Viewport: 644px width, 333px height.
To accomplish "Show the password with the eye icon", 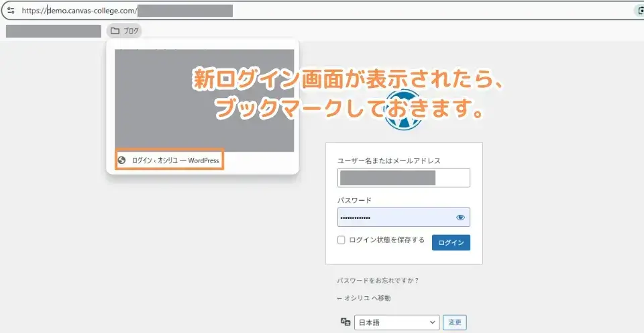I will pyautogui.click(x=460, y=218).
